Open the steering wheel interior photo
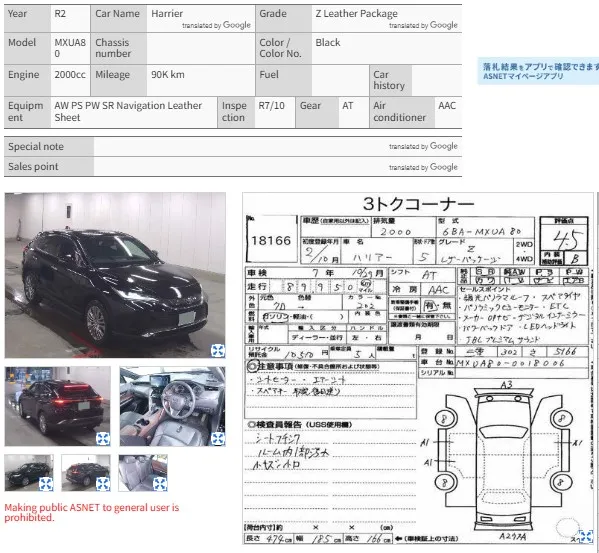599x553 pixels. pos(172,406)
